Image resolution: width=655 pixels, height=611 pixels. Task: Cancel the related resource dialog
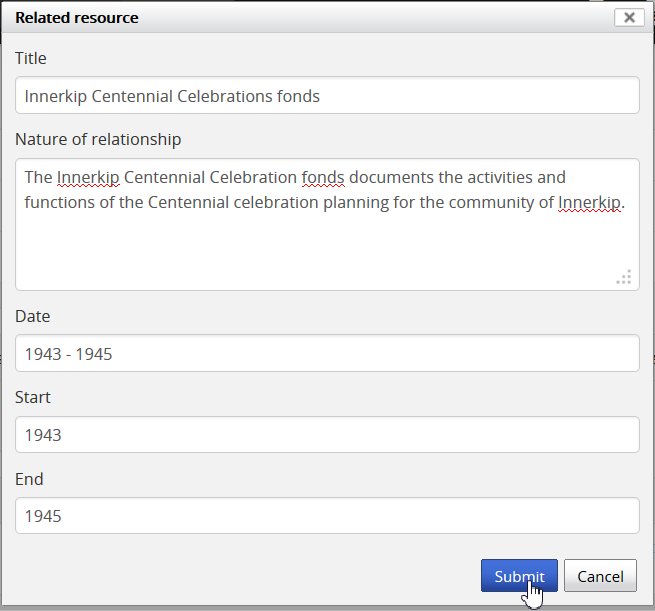pyautogui.click(x=600, y=576)
